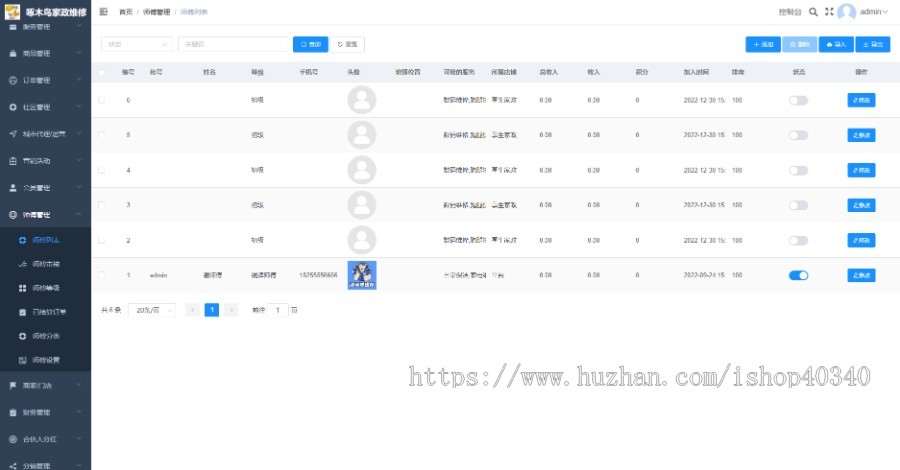900x470 pixels.
Task: Click next page arrow in pagination
Action: tap(231, 310)
